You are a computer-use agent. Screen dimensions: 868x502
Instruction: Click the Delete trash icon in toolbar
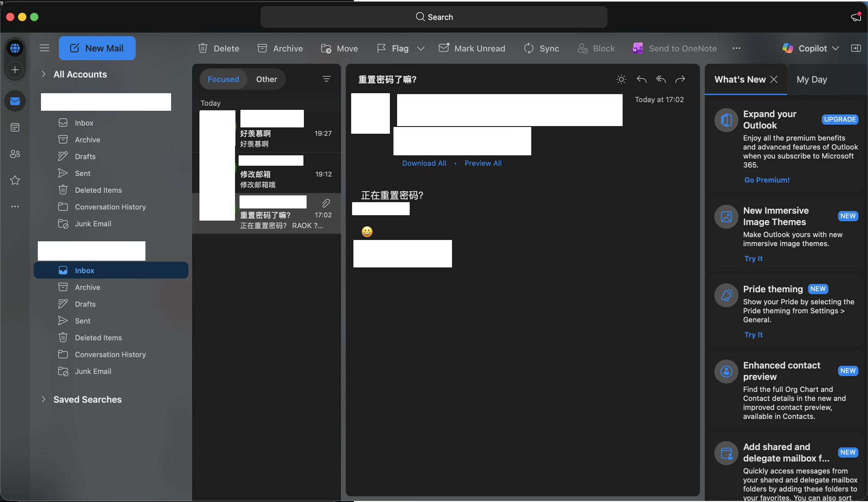203,48
